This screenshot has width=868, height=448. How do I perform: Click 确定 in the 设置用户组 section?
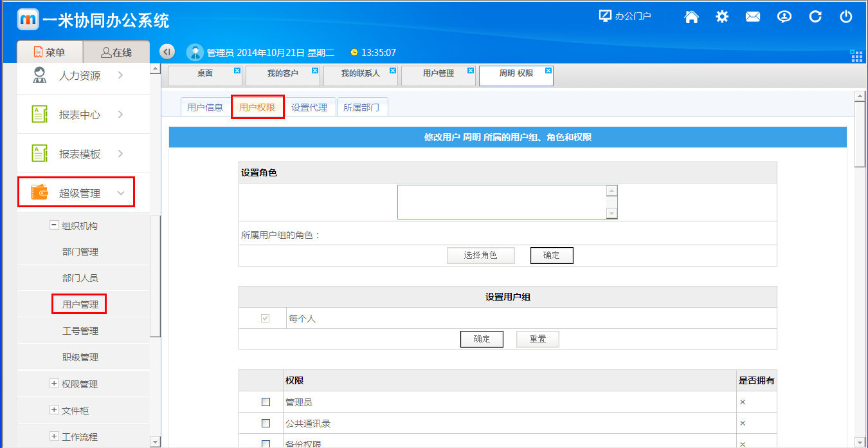click(482, 339)
